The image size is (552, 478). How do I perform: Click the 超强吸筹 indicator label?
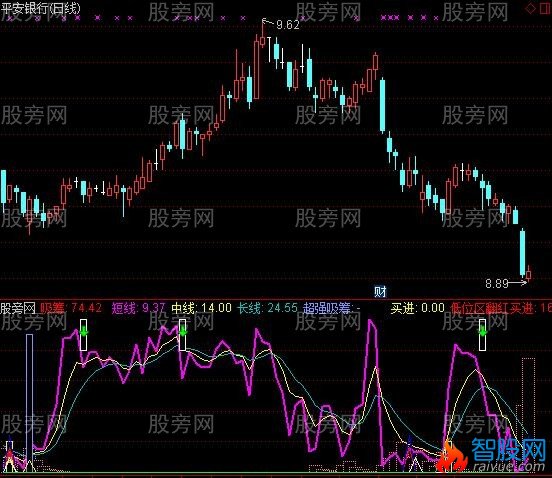[x=327, y=308]
